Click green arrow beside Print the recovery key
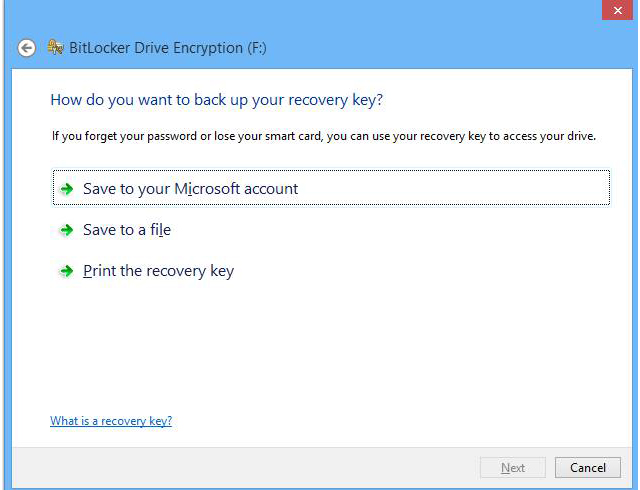 point(67,271)
